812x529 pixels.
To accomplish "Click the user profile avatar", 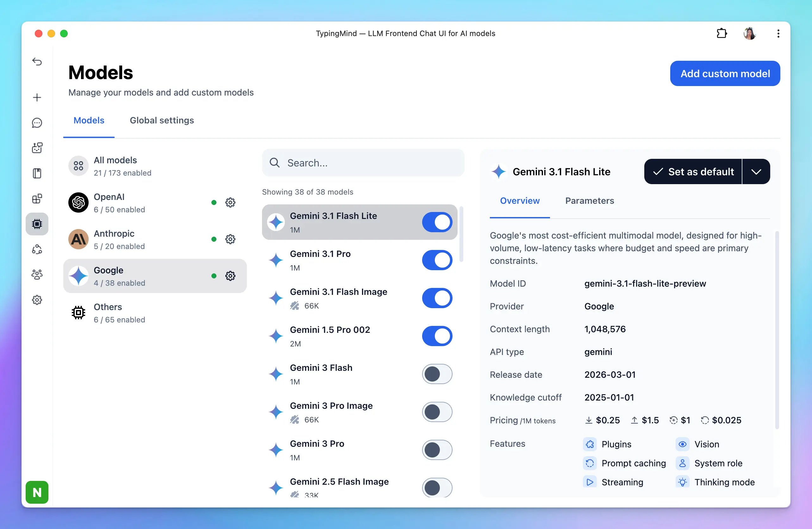I will [x=750, y=34].
